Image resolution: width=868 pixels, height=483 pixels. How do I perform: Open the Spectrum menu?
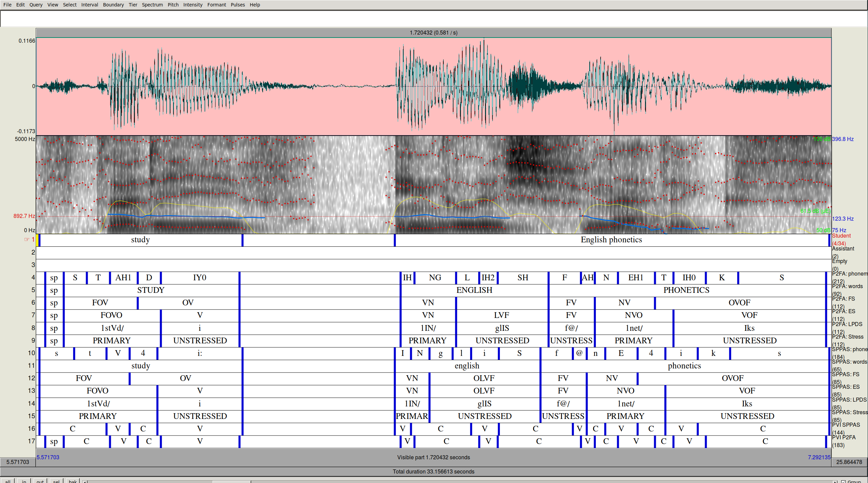point(152,5)
